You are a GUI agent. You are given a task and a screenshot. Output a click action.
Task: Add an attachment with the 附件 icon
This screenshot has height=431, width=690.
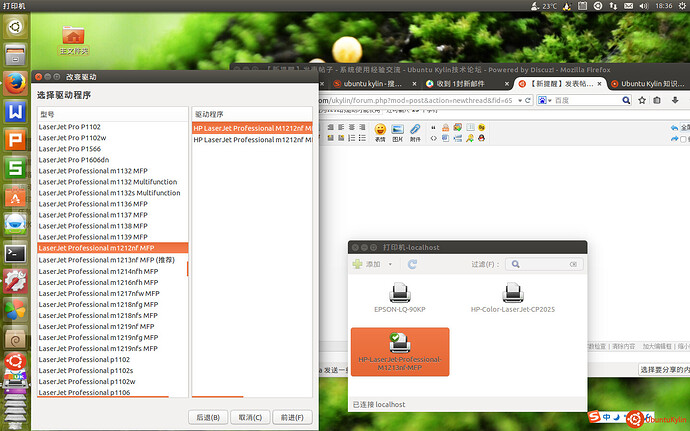pos(415,132)
